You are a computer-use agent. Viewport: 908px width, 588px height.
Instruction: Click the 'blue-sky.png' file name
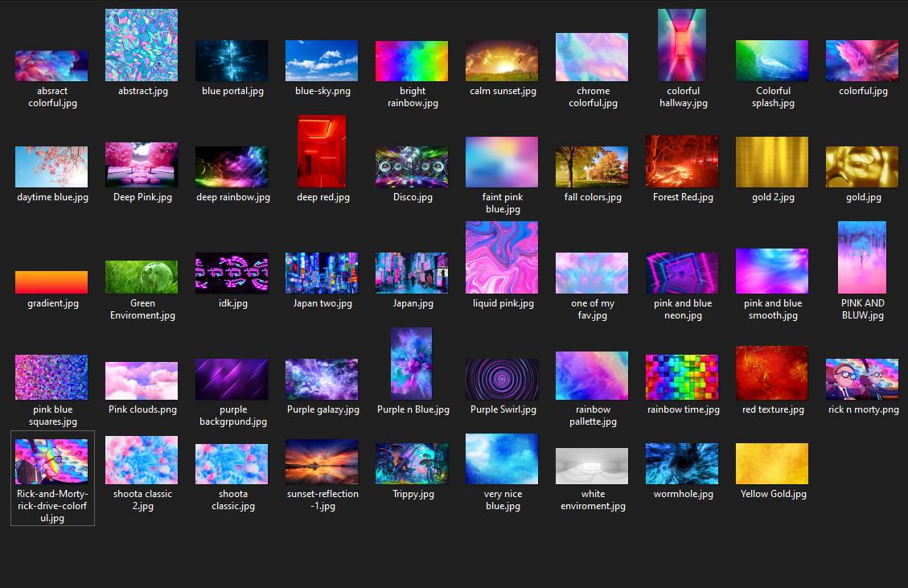[323, 91]
